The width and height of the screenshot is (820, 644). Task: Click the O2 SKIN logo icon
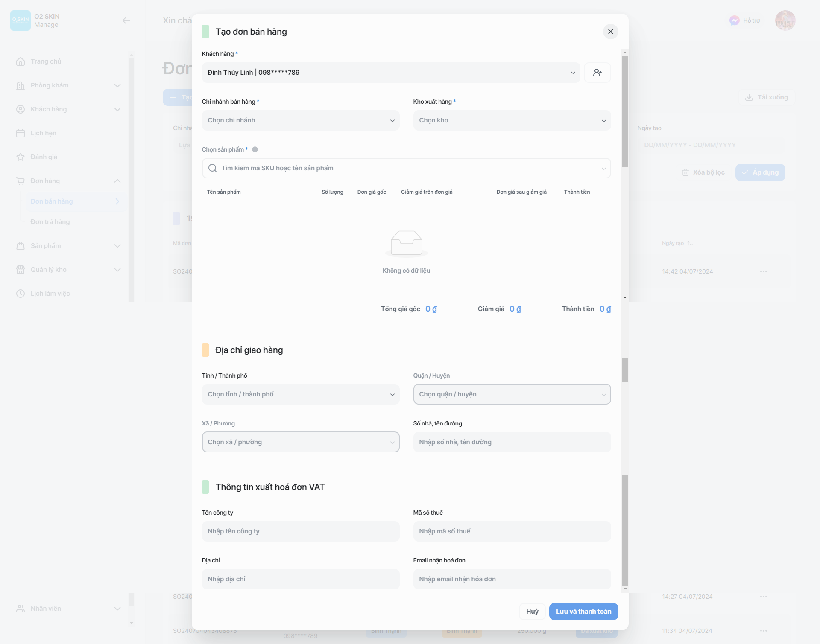tap(20, 20)
